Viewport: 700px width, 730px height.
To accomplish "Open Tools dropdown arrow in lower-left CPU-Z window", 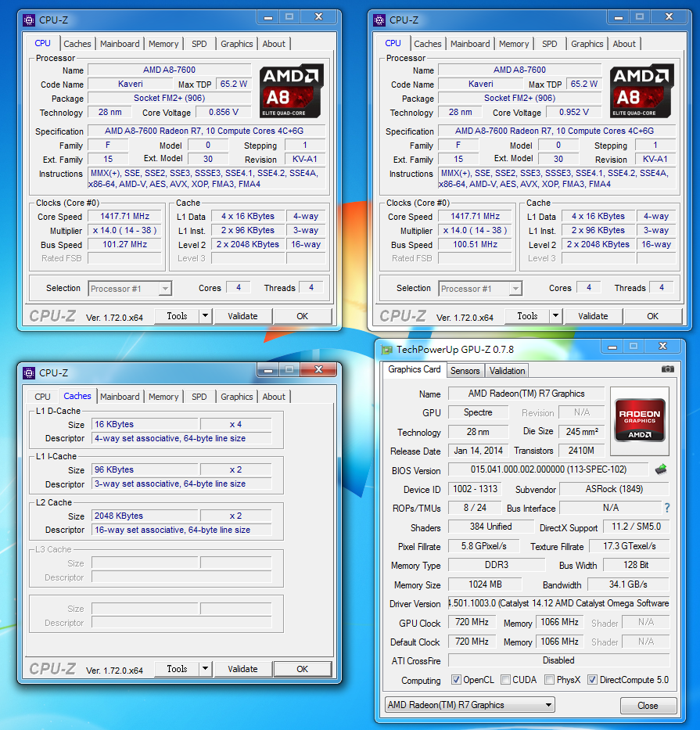I will coord(205,669).
